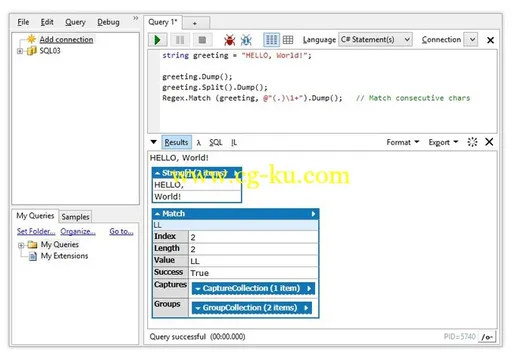Screen dimensions: 512x360
Task: Close the results panel
Action: (489, 142)
